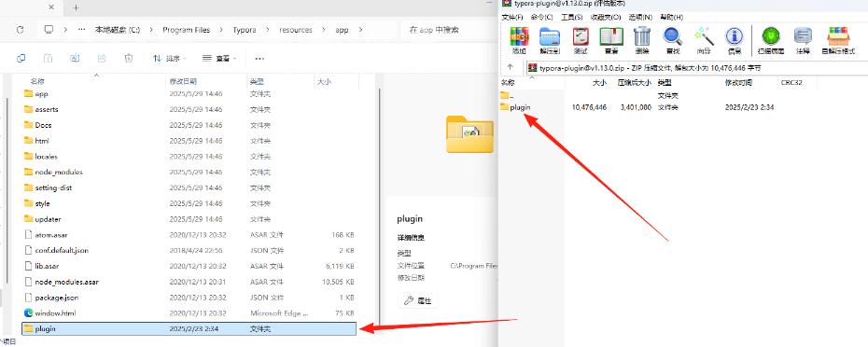
Task: Expand chevron after Typora breadcrumb
Action: (x=267, y=30)
